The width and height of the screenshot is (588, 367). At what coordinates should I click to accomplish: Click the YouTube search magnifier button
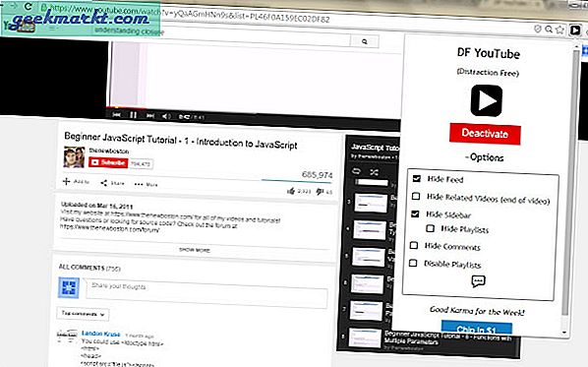point(364,41)
